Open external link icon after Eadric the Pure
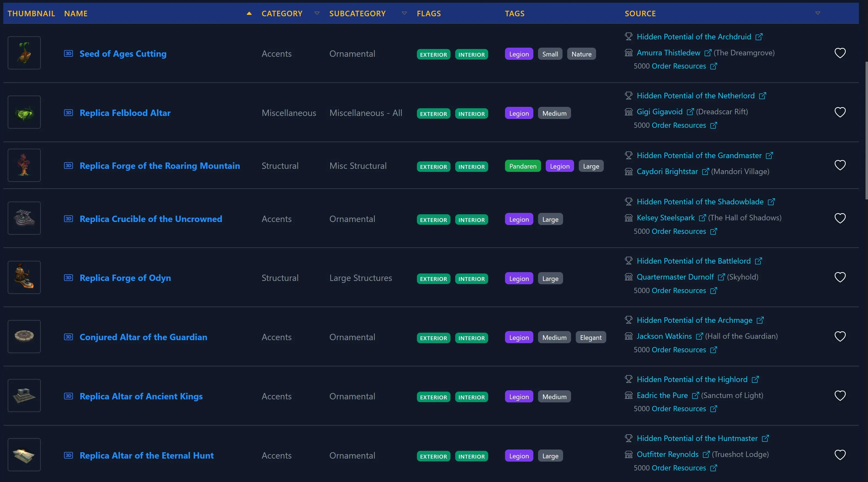Screen dimensions: 868x482 695,395
